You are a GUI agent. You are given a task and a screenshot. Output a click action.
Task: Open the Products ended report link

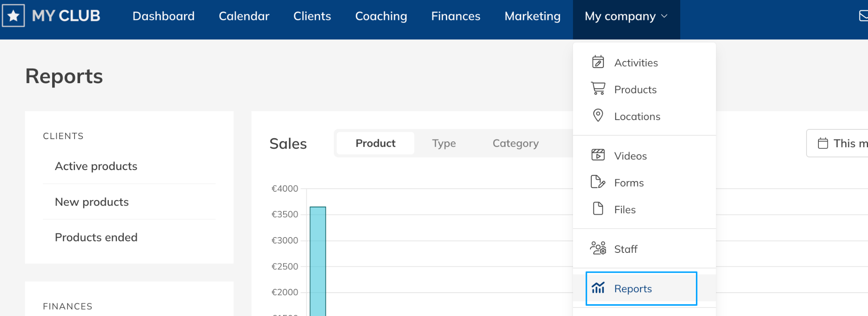click(x=96, y=237)
